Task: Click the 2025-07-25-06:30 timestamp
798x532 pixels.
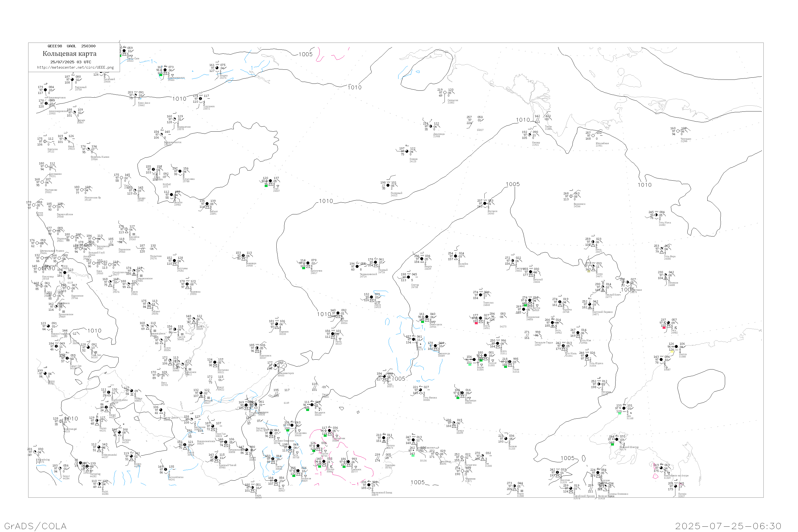Action: pos(728,526)
